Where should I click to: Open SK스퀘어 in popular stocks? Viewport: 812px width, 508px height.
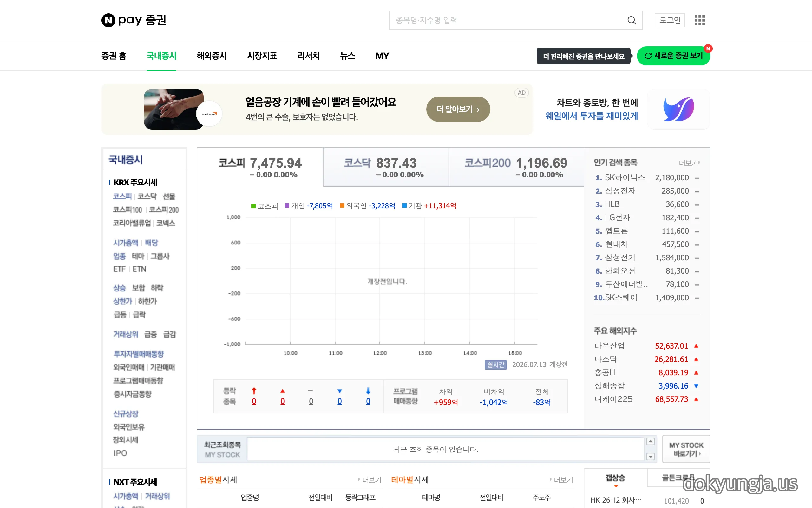pos(621,298)
